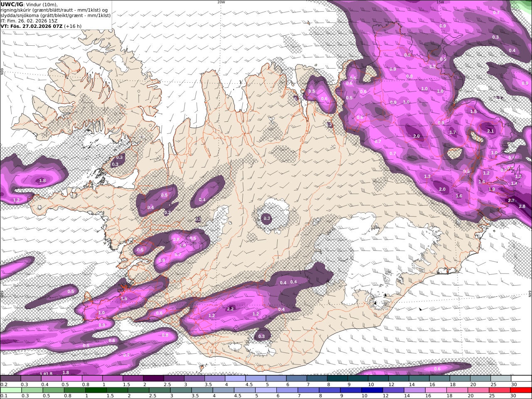Screen dimensions: 532x399
Task: Select the darkest green rain swatch between 1 and 1.5
Action: tap(96, 390)
